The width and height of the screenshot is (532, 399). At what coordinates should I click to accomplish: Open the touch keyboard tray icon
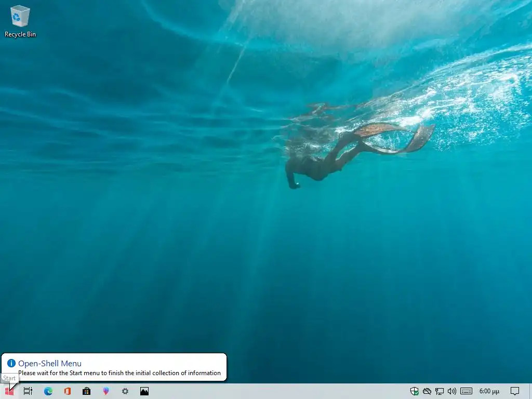(x=466, y=391)
